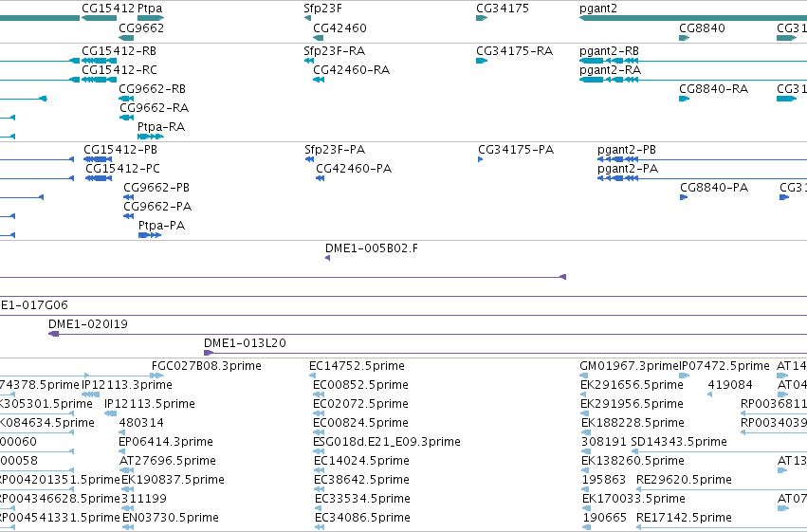Select BAC clone label DME1-013L20
Viewport: 807px width, 532px height.
pos(245,343)
